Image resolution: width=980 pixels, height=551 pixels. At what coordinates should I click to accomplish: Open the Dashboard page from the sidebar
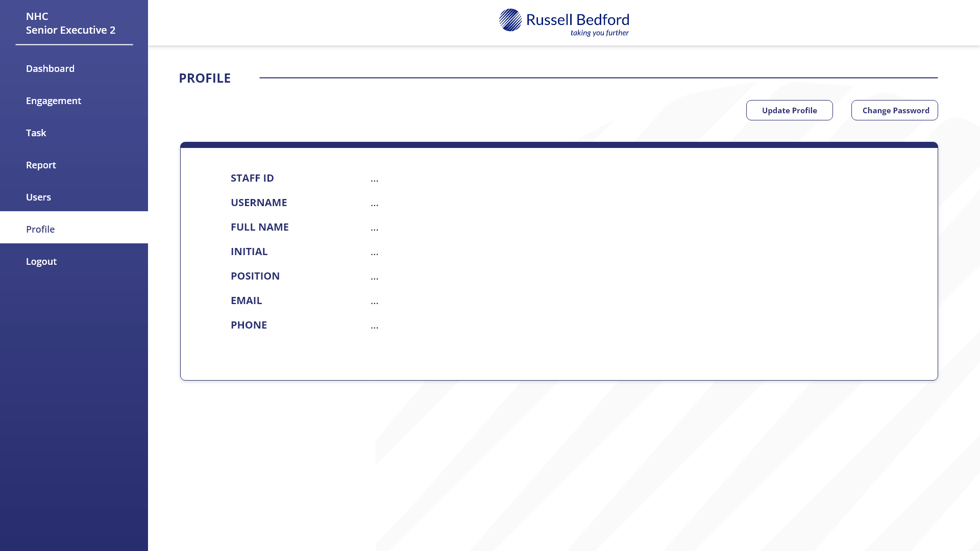click(50, 68)
